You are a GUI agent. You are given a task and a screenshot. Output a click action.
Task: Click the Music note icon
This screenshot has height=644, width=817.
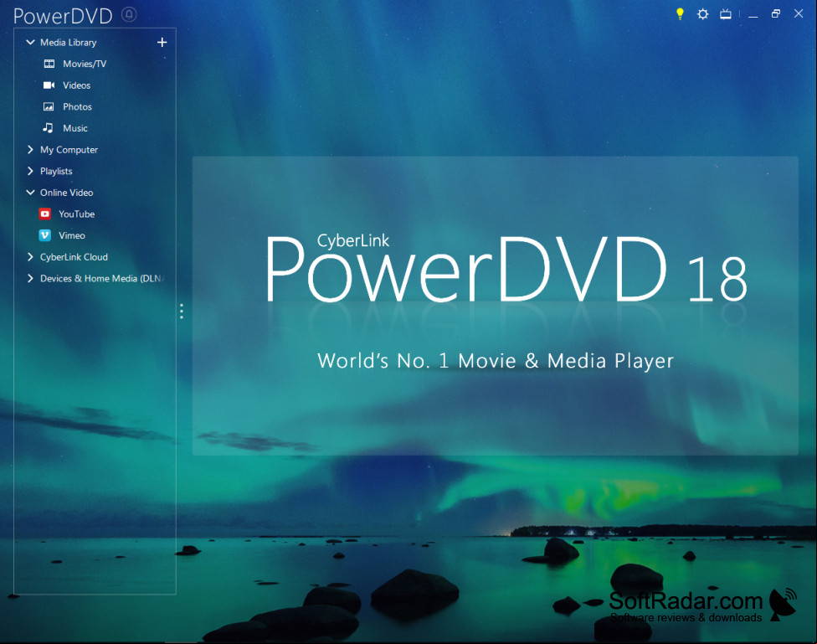48,128
